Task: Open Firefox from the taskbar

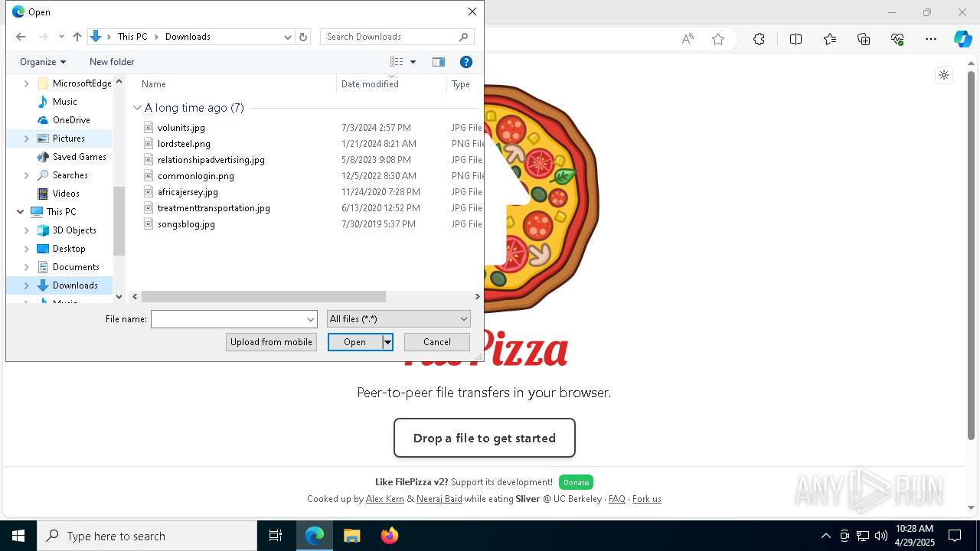Action: [389, 536]
